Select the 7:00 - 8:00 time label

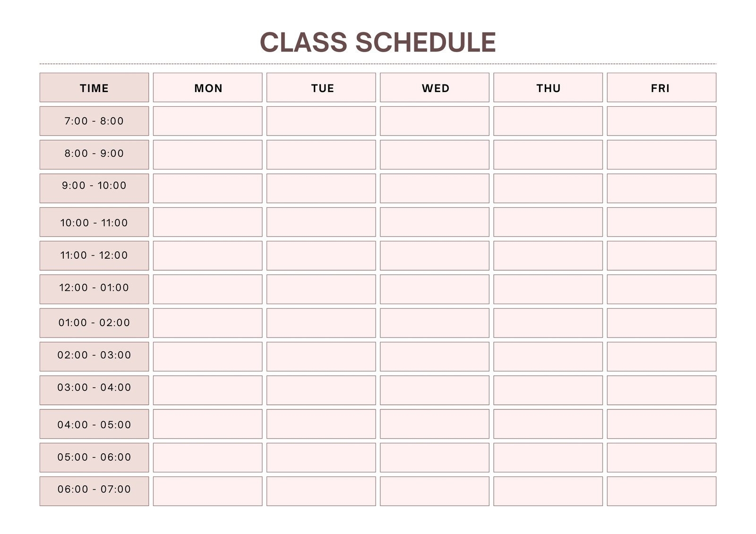coord(94,121)
